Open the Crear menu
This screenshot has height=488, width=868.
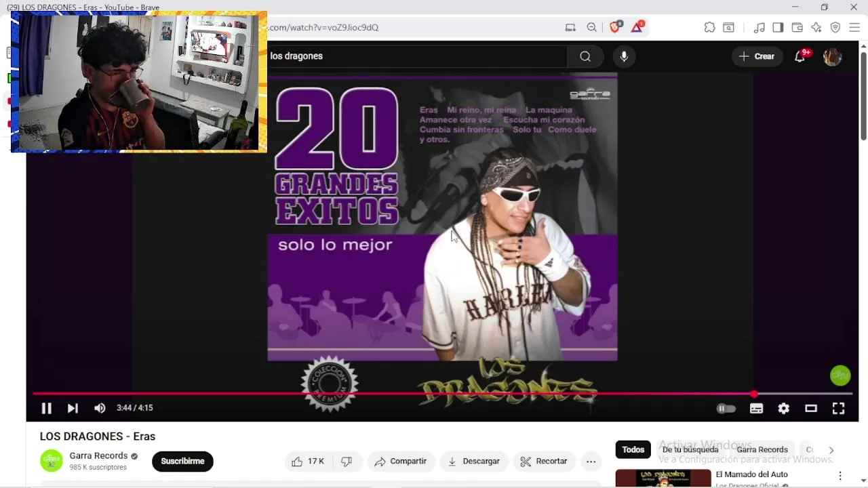coord(757,56)
